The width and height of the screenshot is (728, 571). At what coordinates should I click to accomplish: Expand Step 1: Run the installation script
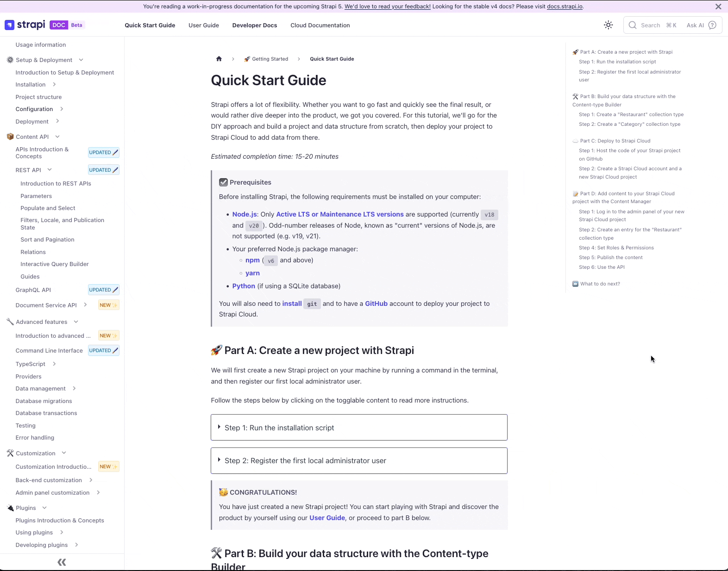[x=359, y=428]
